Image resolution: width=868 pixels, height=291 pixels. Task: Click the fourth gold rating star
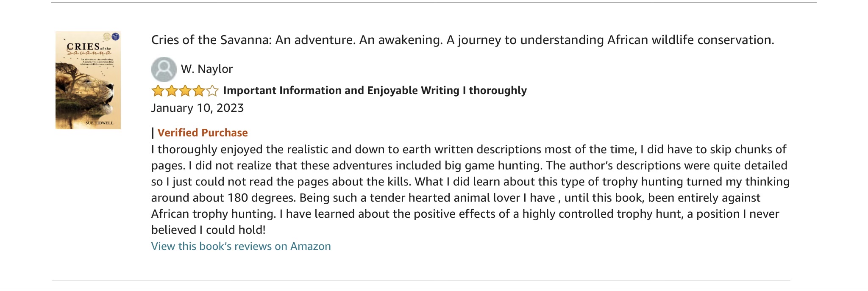[198, 91]
